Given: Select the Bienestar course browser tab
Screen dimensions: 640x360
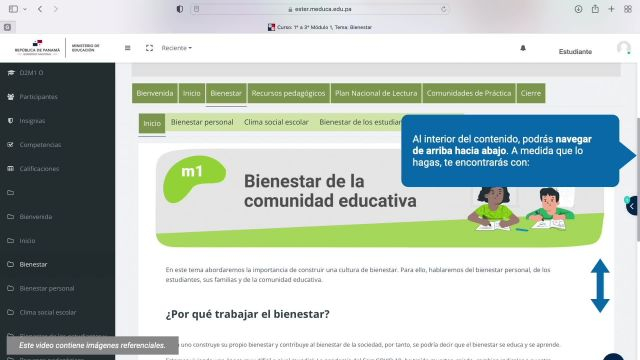Looking at the screenshot, I should 320,27.
